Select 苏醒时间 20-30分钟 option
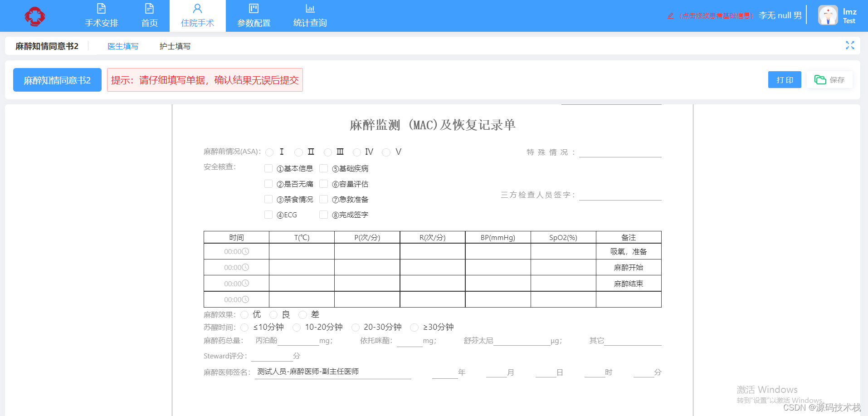868x416 pixels. pos(356,328)
